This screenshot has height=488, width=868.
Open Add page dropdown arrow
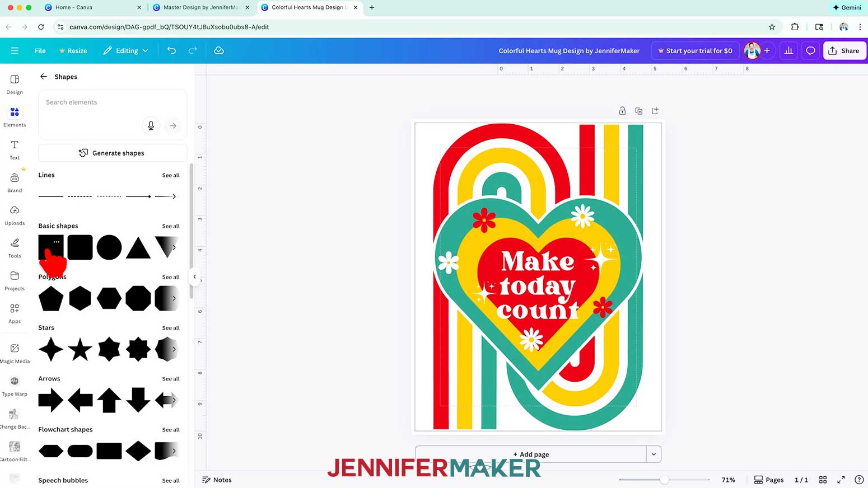click(654, 454)
